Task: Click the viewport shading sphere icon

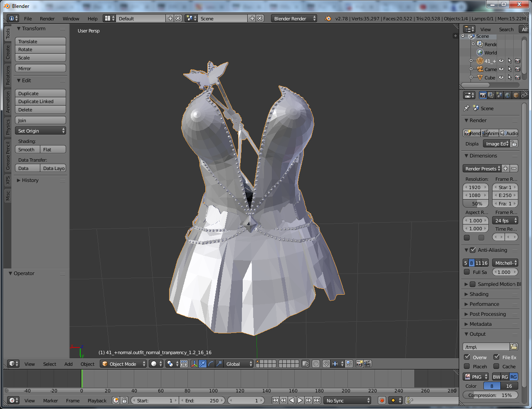Action: pyautogui.click(x=156, y=364)
